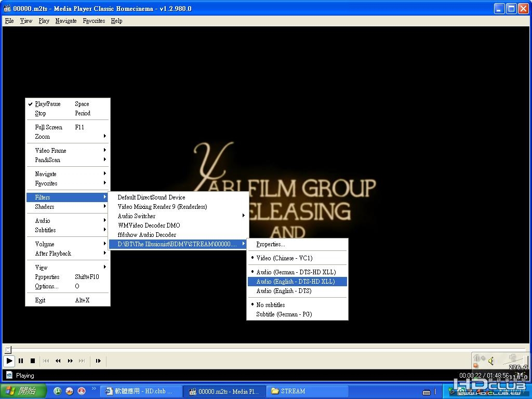Open the Favorites menu in menu bar
The width and height of the screenshot is (532, 399).
94,21
